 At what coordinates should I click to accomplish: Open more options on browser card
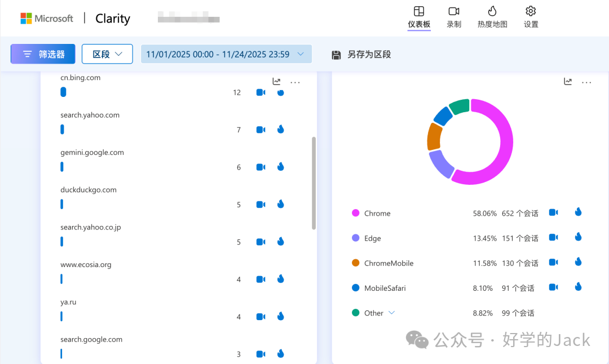point(586,82)
